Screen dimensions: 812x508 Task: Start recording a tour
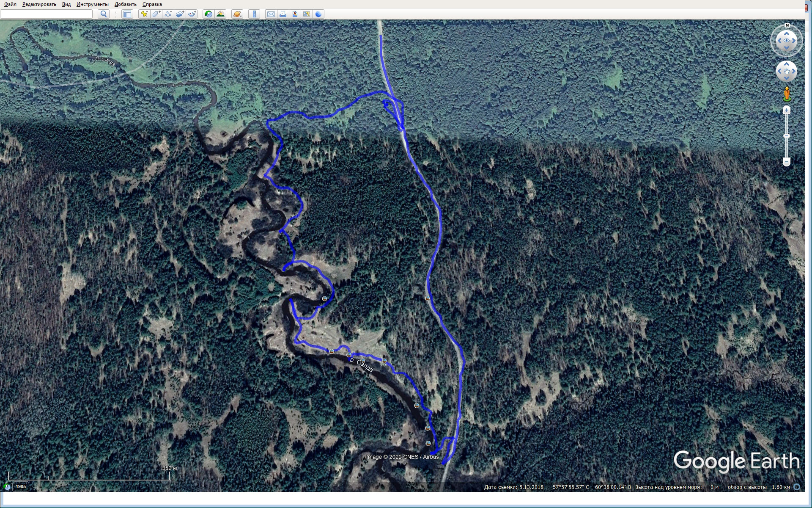pos(192,14)
